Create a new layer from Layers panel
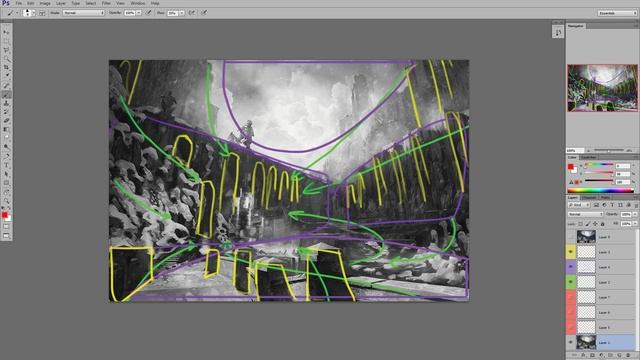 [619, 356]
